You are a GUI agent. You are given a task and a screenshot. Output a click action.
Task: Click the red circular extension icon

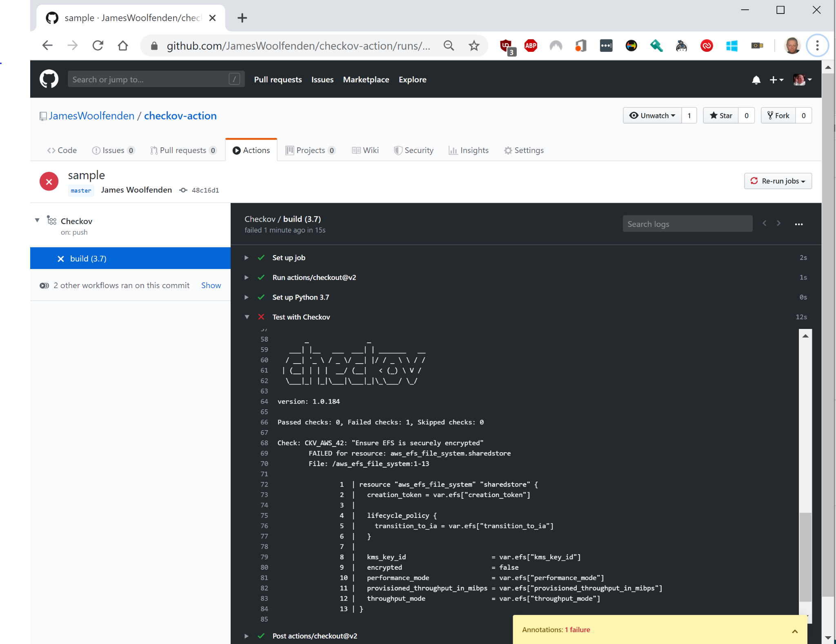point(707,46)
